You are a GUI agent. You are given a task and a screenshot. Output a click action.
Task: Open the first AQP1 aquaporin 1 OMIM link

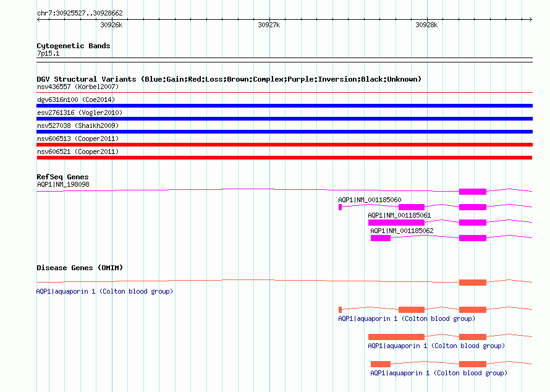click(x=104, y=292)
